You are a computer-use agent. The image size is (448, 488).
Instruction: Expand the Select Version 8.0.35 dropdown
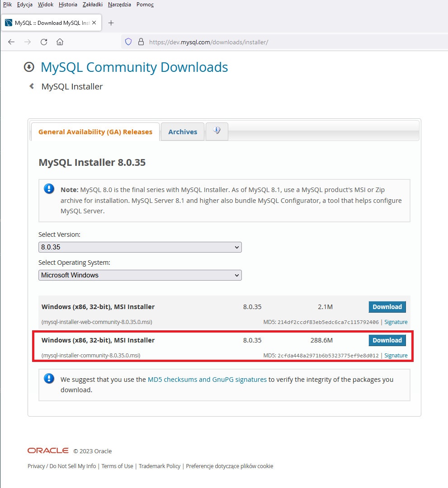tap(140, 247)
